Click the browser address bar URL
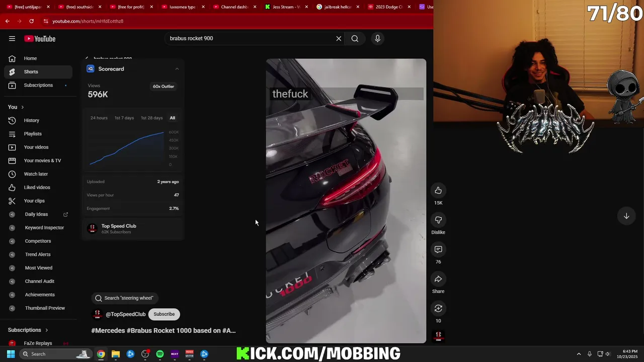The height and width of the screenshot is (362, 644). [88, 21]
